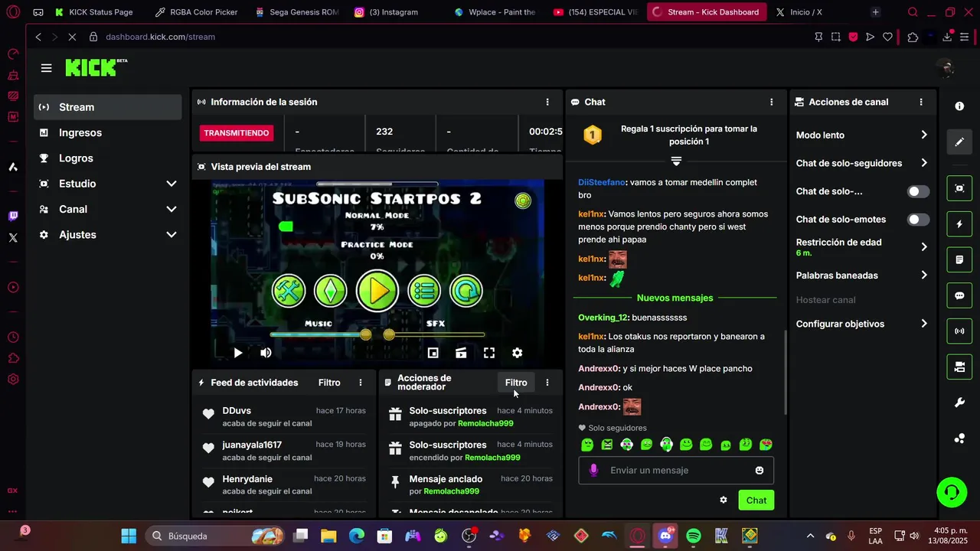Insert the heart-eyes green emote
This screenshot has height=551, width=980.
tap(766, 445)
